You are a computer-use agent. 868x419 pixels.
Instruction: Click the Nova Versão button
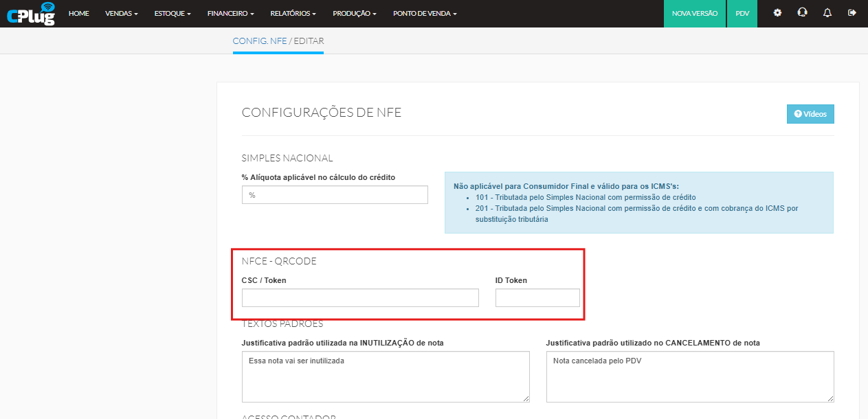(694, 14)
